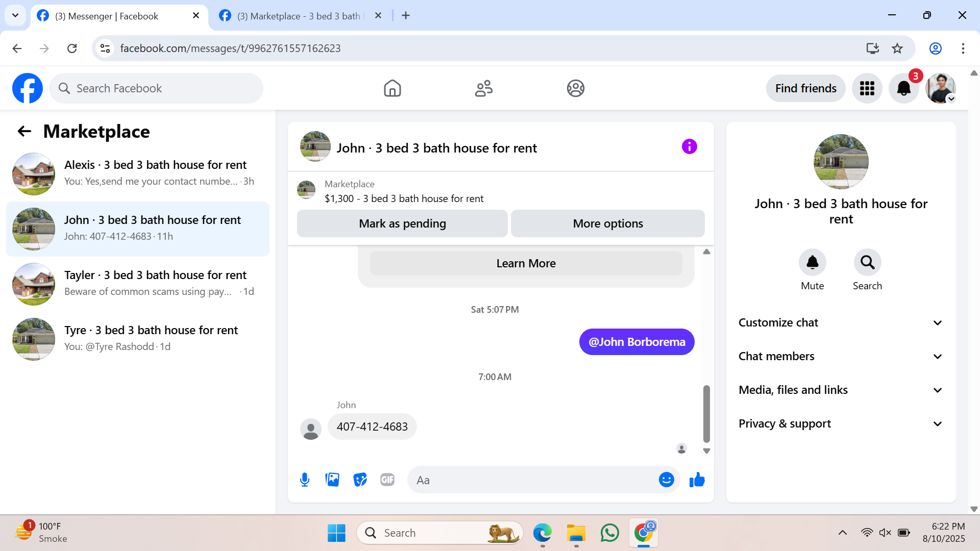Expand Media, files and links
This screenshot has height=551, width=980.
[x=841, y=390]
